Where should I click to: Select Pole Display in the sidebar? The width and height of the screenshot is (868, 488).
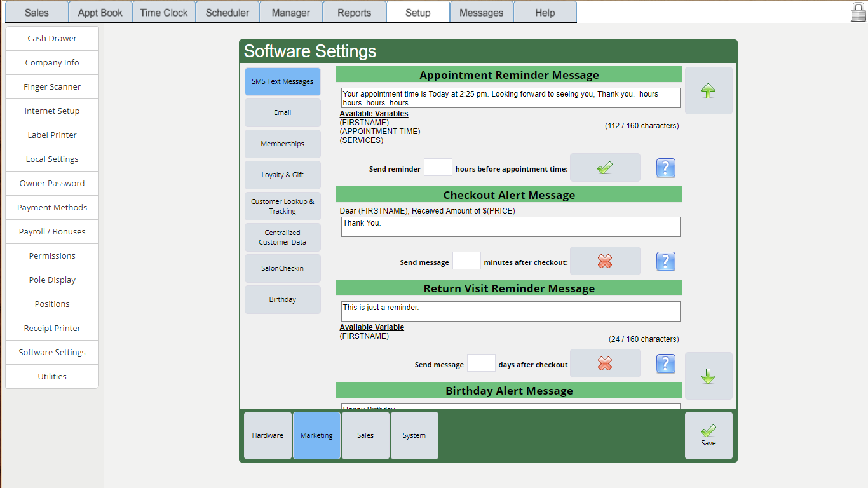52,280
